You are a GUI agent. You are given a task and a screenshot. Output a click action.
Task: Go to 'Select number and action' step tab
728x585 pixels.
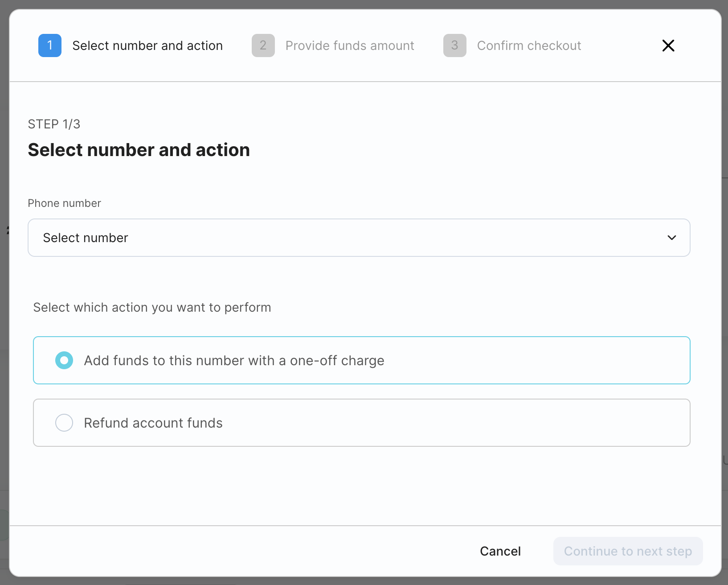click(147, 45)
